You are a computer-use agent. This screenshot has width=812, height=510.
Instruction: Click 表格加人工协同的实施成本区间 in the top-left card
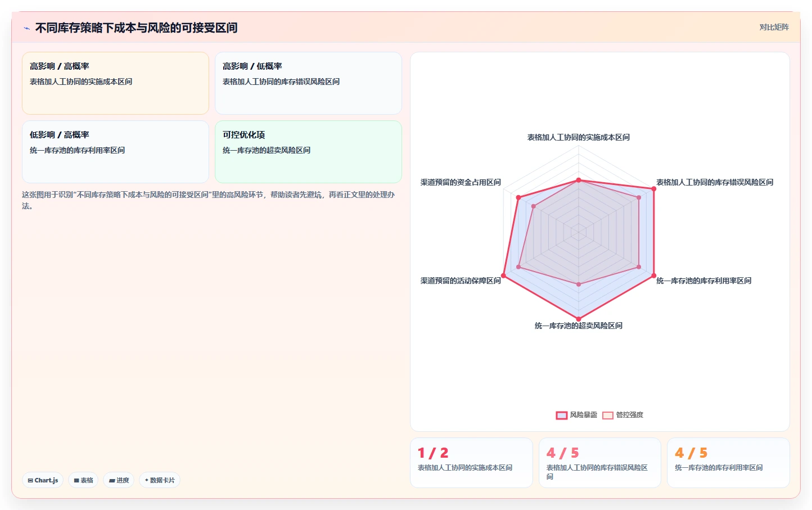pos(81,82)
